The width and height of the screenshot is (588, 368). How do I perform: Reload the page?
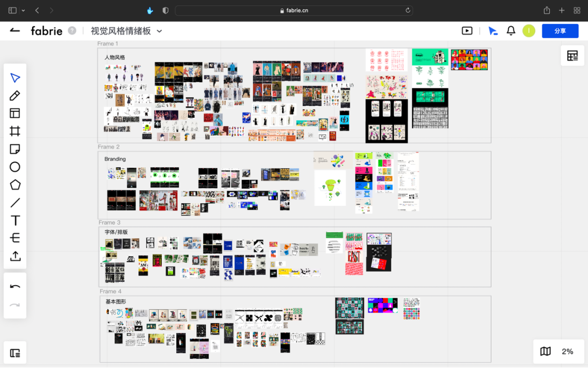pyautogui.click(x=408, y=10)
